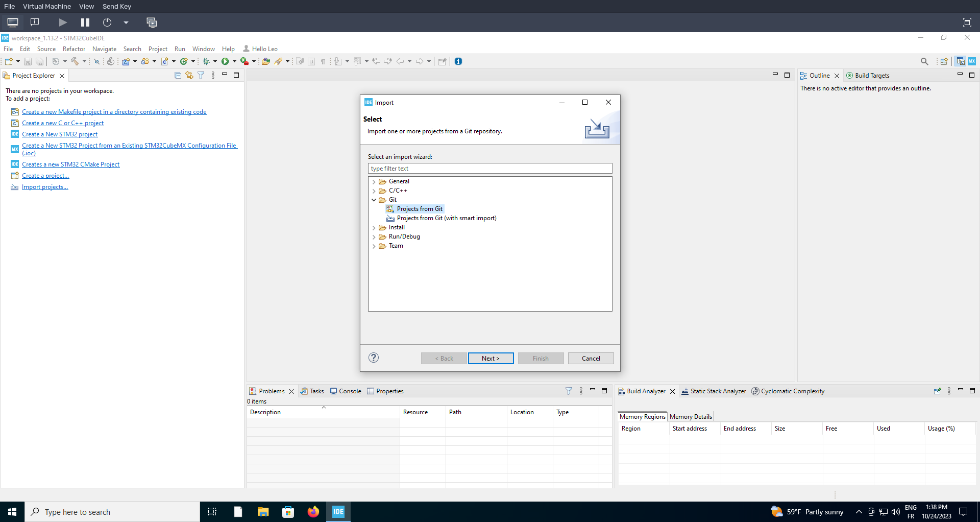Click the Forward navigation arrow icon
Image resolution: width=980 pixels, height=522 pixels.
420,61
